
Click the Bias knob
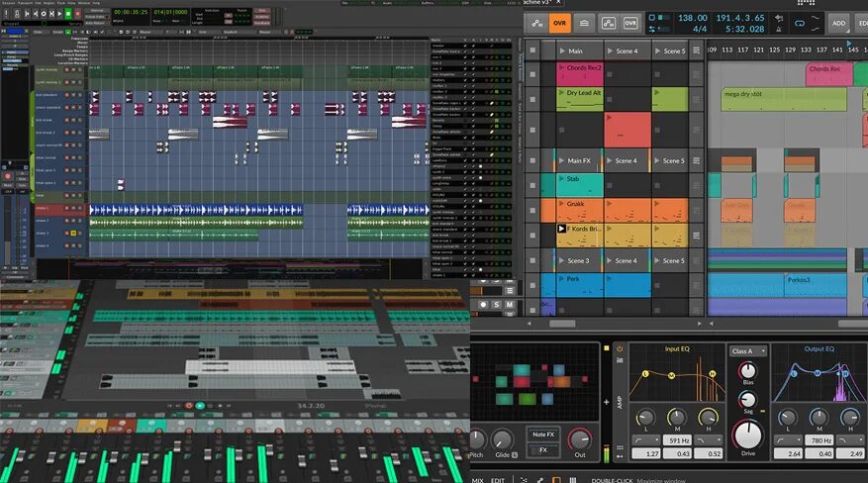[x=748, y=371]
